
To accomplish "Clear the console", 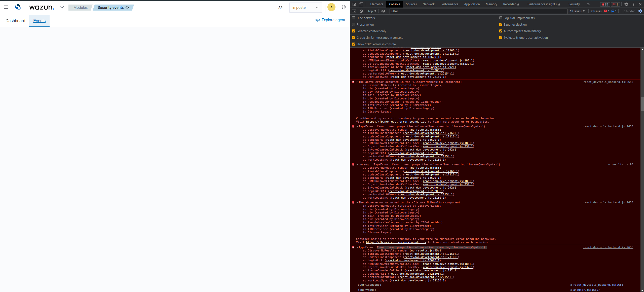I will pos(361,11).
